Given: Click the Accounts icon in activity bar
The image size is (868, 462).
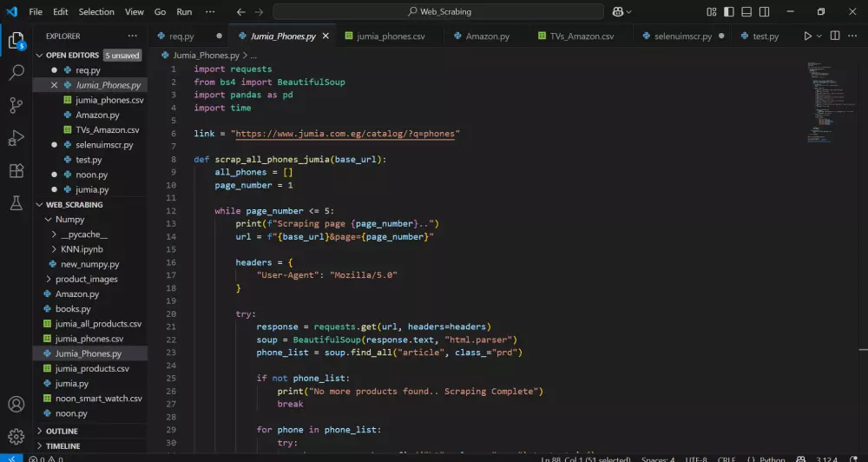Looking at the screenshot, I should (x=16, y=405).
